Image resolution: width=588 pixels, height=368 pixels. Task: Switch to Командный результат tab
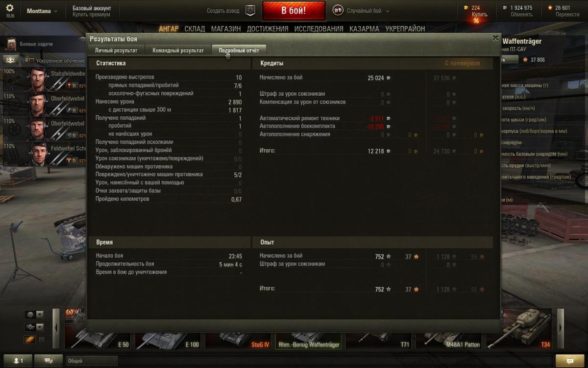178,50
